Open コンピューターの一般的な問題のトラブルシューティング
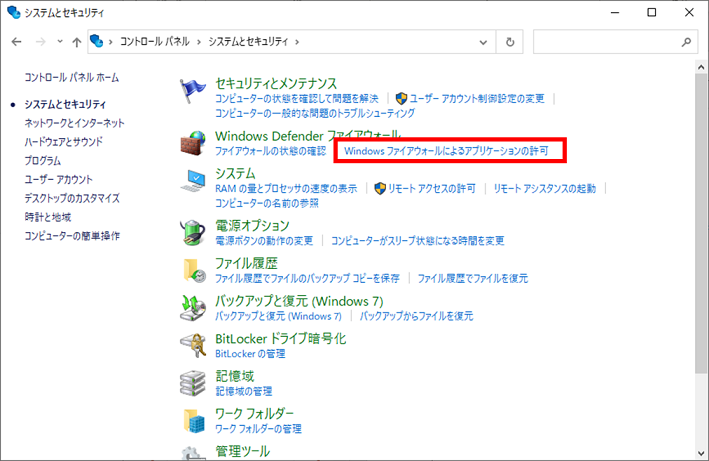This screenshot has width=709, height=461. pyautogui.click(x=315, y=113)
